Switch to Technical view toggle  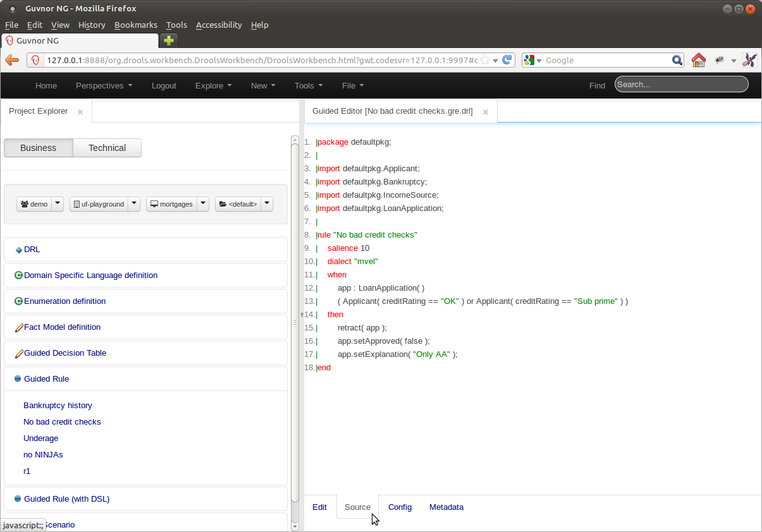tap(107, 148)
